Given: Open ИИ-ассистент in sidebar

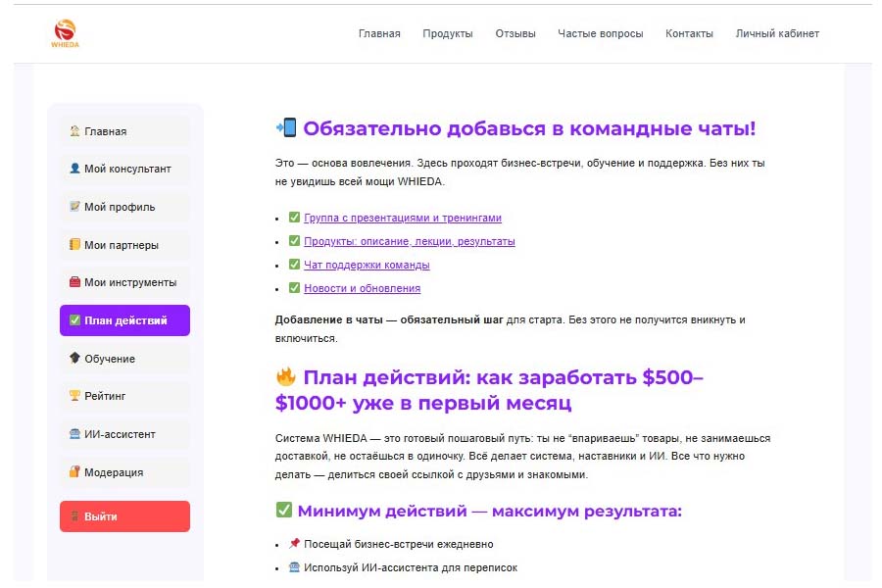Looking at the screenshot, I should (124, 434).
